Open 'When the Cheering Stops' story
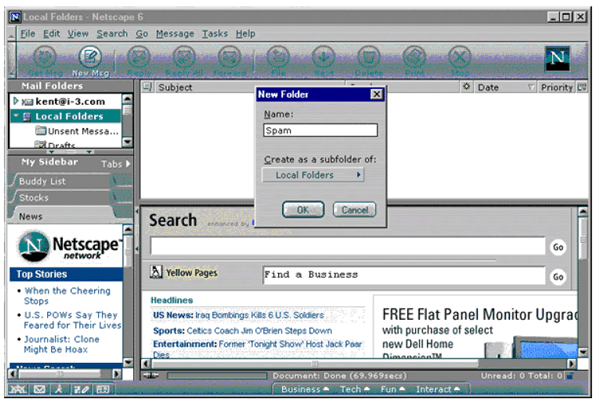The image size is (600, 410). (x=67, y=296)
